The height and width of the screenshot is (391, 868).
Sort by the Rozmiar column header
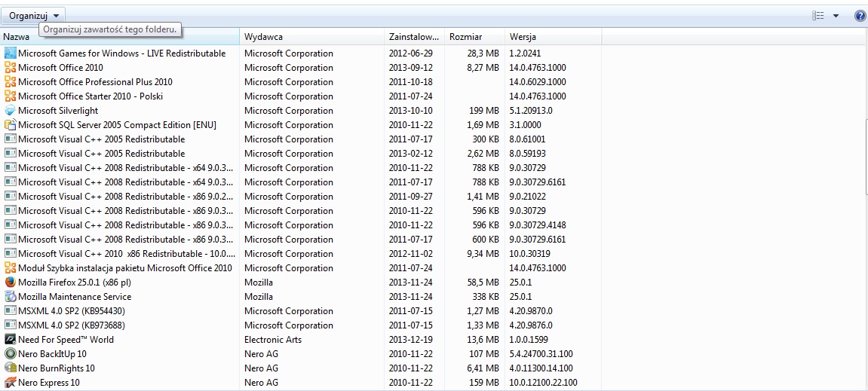pyautogui.click(x=474, y=37)
